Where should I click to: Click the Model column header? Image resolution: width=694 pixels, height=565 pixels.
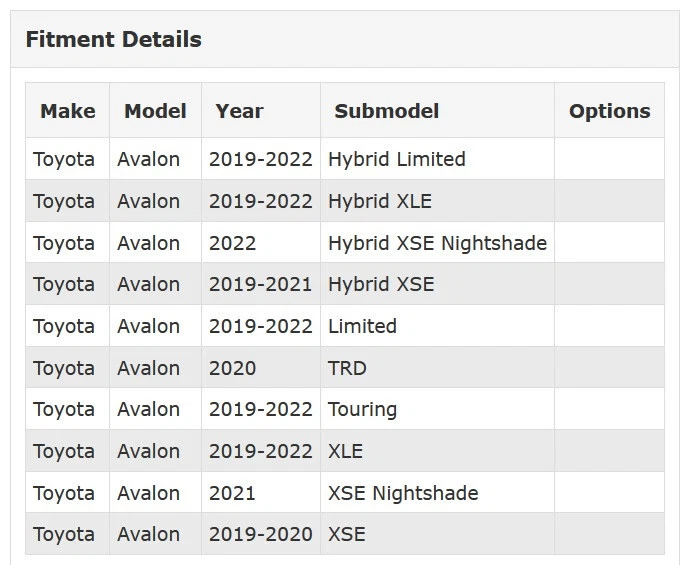[155, 111]
